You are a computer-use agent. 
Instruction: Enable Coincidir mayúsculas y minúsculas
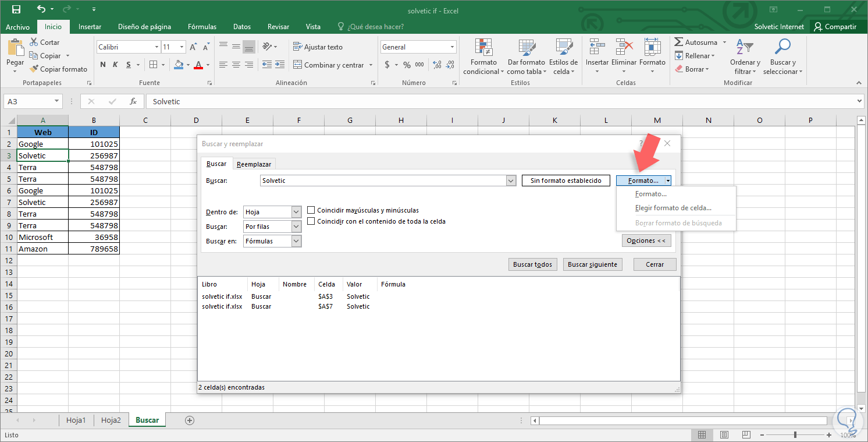(x=311, y=210)
